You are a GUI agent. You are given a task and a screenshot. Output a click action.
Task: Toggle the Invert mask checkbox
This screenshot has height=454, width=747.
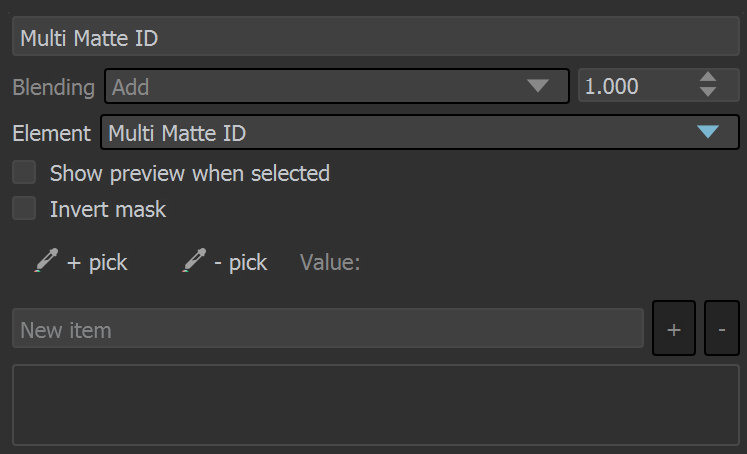pyautogui.click(x=24, y=208)
